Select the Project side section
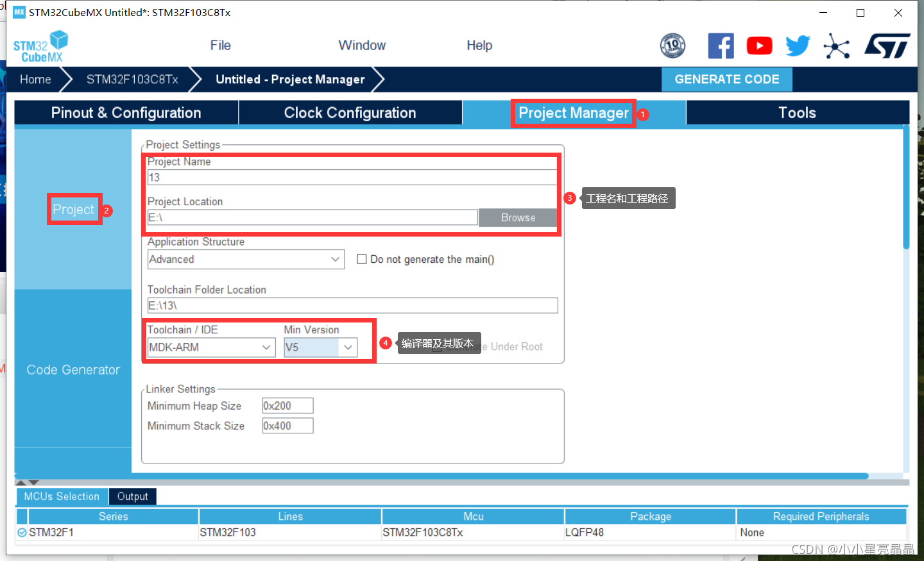The image size is (924, 561). [x=73, y=210]
